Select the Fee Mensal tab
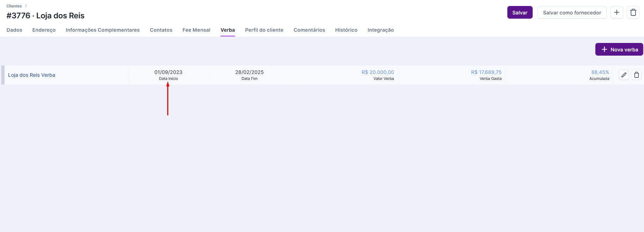The height and width of the screenshot is (232, 644). 196,30
